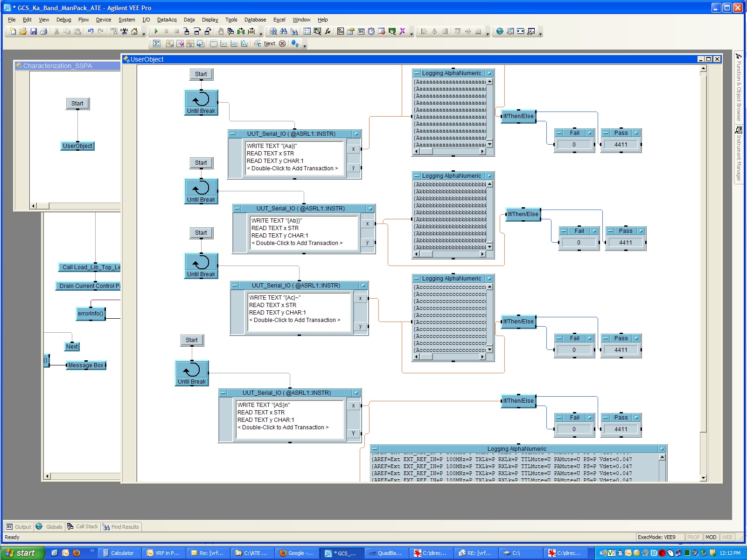The image size is (747, 560).
Task: Save the program with the floppy disk icon
Action: coord(33,31)
